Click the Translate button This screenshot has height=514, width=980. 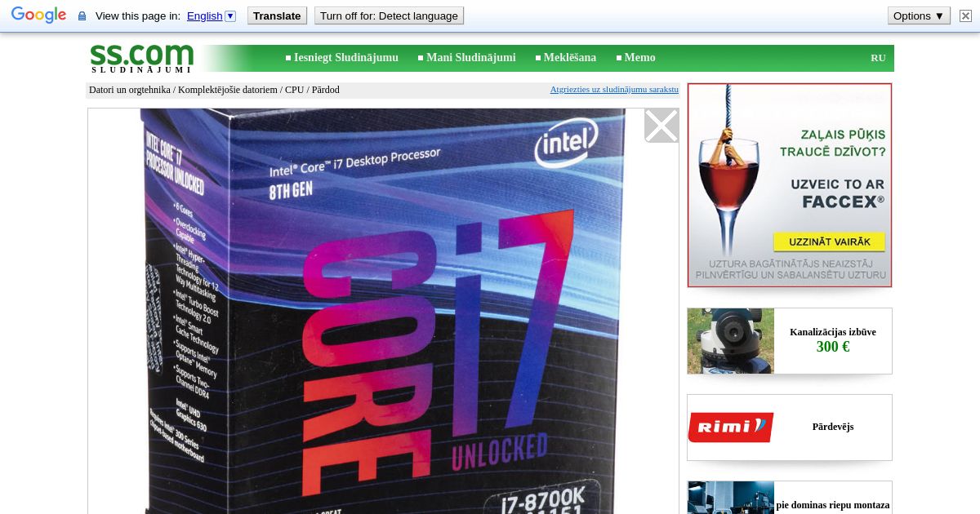pyautogui.click(x=278, y=16)
